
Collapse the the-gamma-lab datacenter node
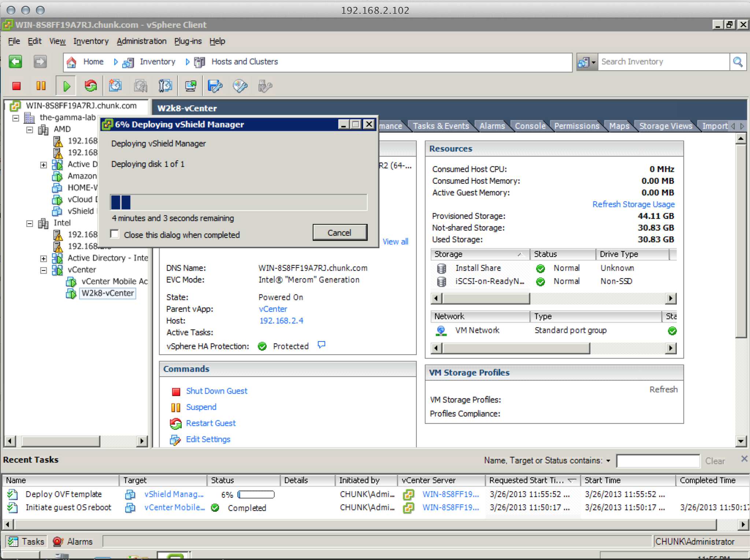[16, 118]
